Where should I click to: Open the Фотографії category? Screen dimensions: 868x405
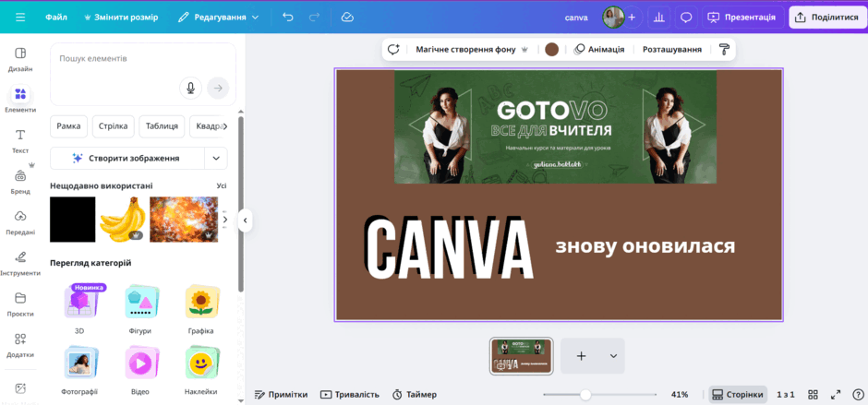79,371
